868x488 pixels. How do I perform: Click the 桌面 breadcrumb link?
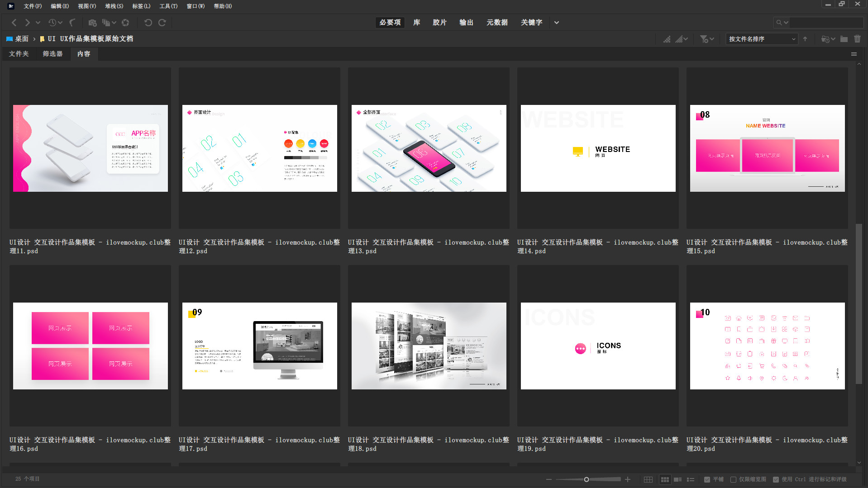(21, 39)
